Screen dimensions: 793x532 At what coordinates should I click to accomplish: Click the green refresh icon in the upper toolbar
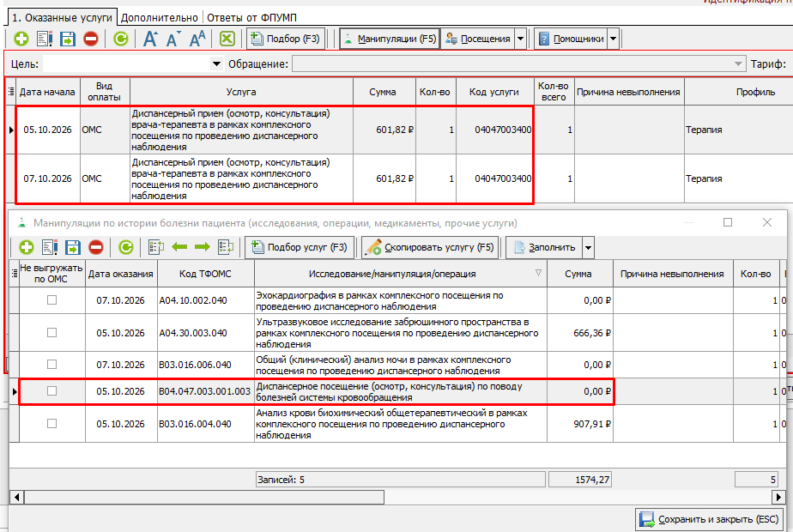pos(121,39)
